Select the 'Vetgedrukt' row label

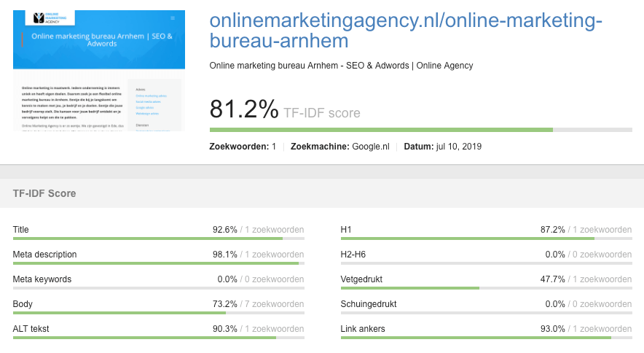click(x=361, y=279)
